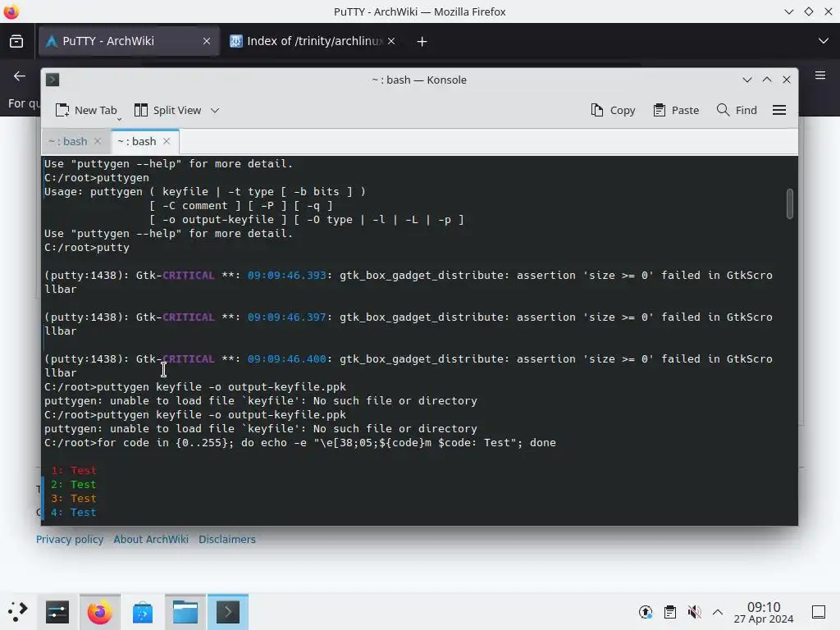Click the '1: Test' red output line

click(x=74, y=470)
